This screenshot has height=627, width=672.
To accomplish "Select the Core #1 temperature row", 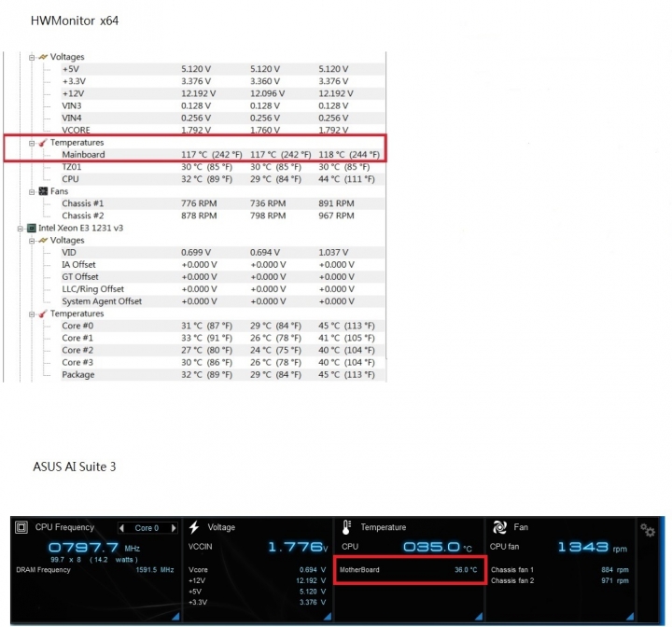I will (223, 338).
